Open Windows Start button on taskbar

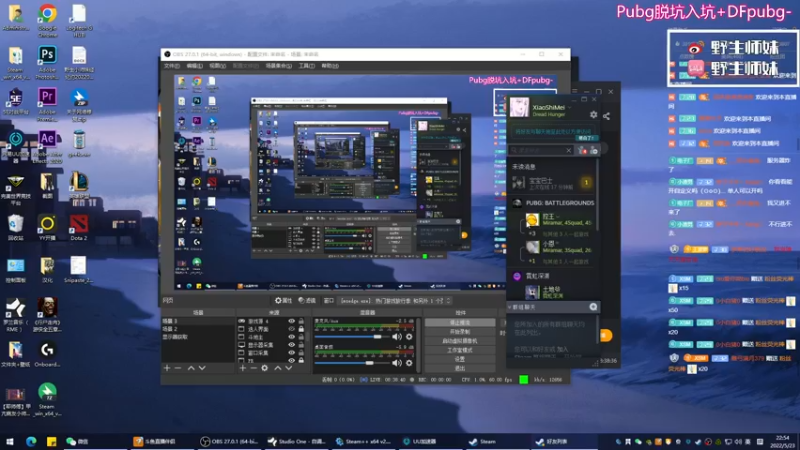10,441
